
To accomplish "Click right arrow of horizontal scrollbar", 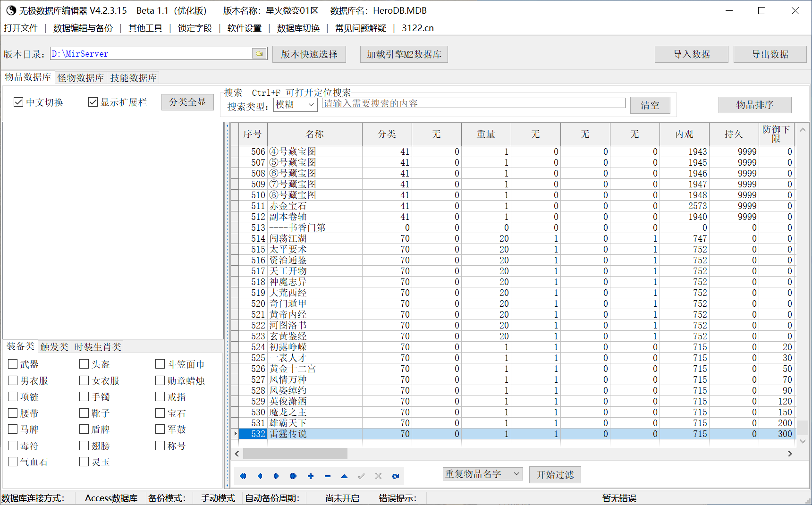I will [790, 454].
